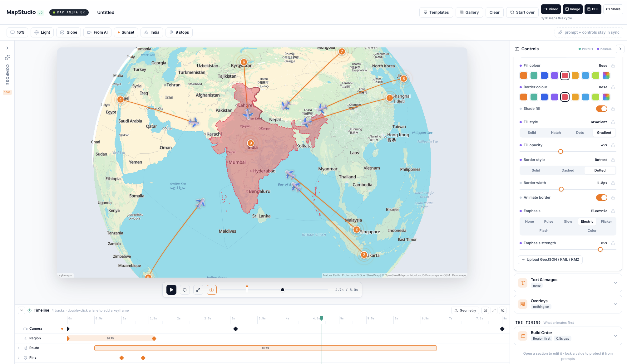
Task: Click the orange camera snapshot icon
Action: pyautogui.click(x=212, y=290)
